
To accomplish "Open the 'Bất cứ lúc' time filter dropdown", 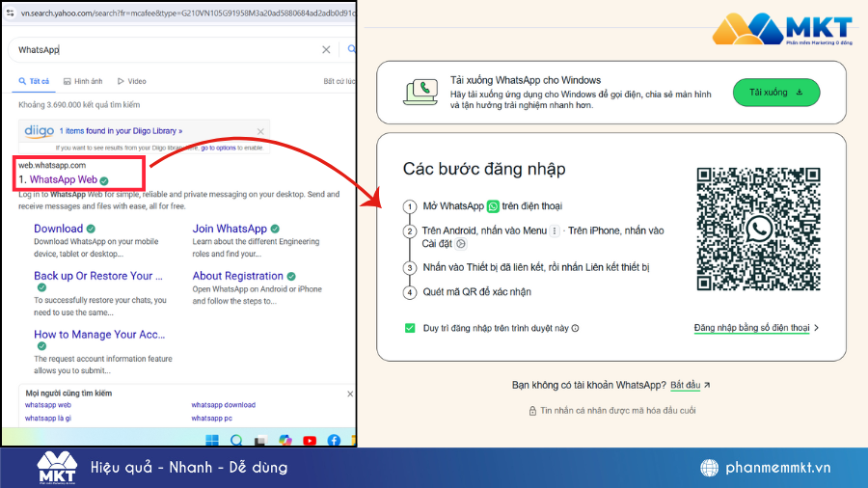I will click(339, 82).
